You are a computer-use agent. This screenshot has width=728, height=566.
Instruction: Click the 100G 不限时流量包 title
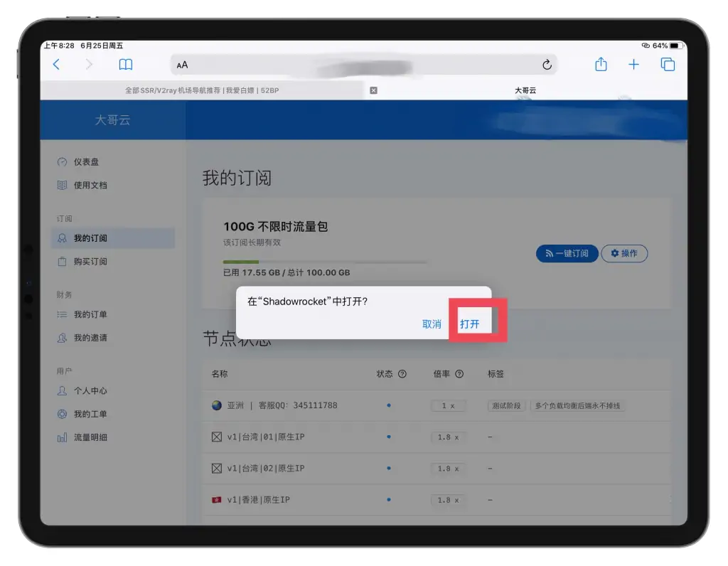pyautogui.click(x=276, y=227)
